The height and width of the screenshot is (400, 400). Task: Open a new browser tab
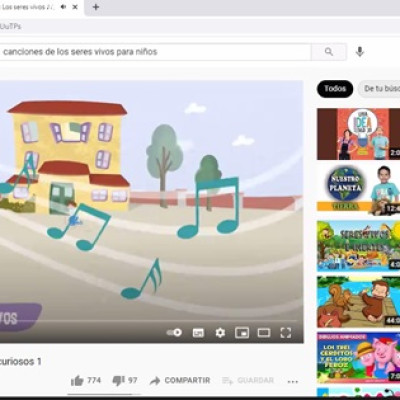click(x=96, y=7)
